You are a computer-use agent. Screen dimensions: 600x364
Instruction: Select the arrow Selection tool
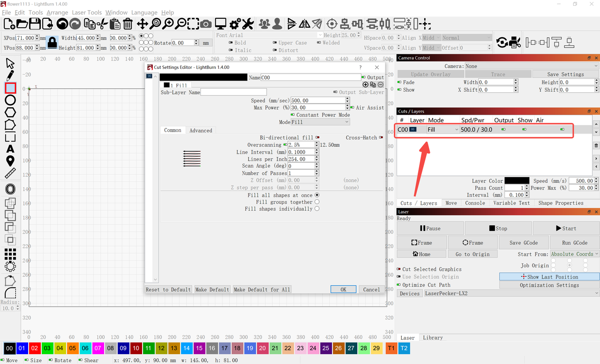pos(10,63)
